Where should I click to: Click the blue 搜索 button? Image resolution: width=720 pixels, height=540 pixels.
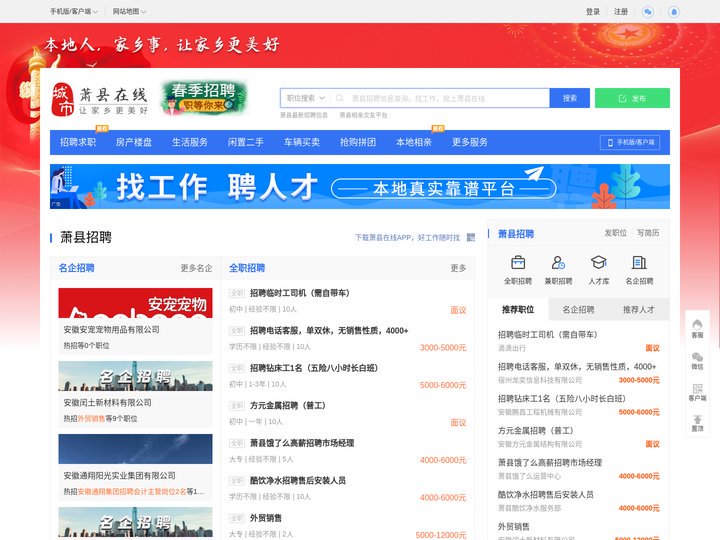tap(570, 98)
